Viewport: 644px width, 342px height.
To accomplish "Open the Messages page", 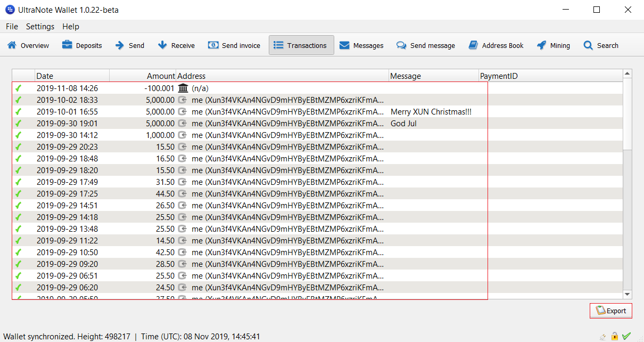I will point(361,45).
